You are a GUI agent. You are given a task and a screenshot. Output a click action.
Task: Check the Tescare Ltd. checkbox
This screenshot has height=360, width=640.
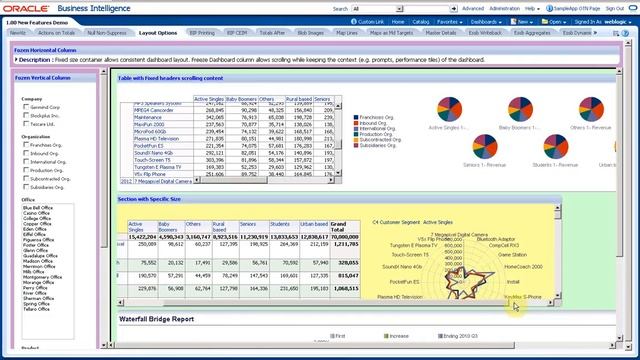[x=26, y=124]
